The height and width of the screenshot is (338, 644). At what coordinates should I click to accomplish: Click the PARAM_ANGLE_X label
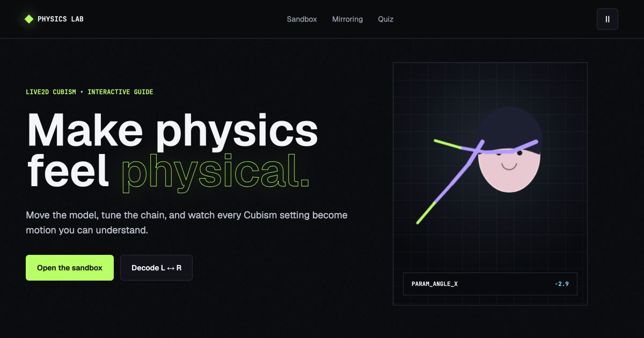pyautogui.click(x=435, y=284)
